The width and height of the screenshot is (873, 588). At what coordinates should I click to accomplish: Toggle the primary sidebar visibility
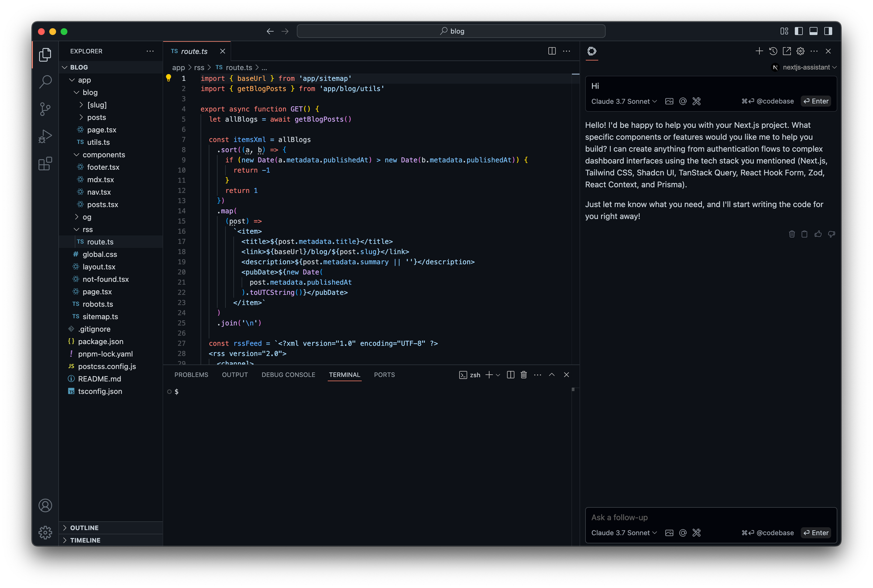pyautogui.click(x=799, y=31)
